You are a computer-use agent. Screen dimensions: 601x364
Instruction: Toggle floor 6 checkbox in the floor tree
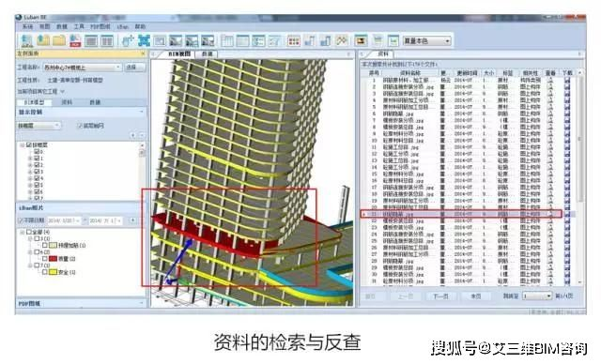click(x=37, y=191)
